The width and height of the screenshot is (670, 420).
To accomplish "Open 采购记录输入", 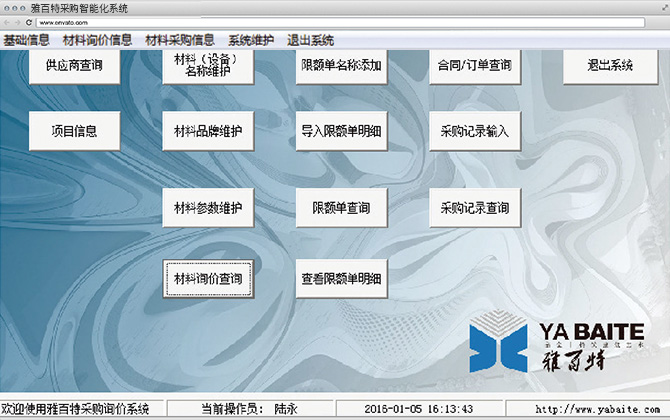I will 474,130.
